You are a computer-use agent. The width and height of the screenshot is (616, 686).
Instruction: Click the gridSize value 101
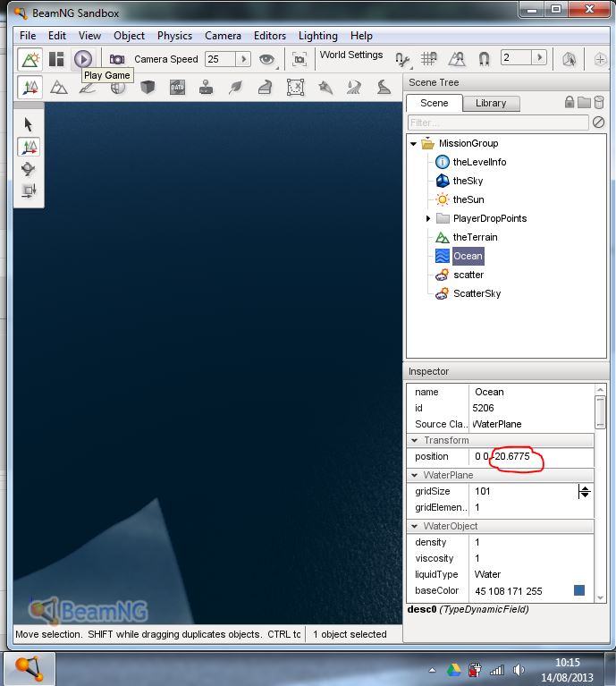[483, 491]
